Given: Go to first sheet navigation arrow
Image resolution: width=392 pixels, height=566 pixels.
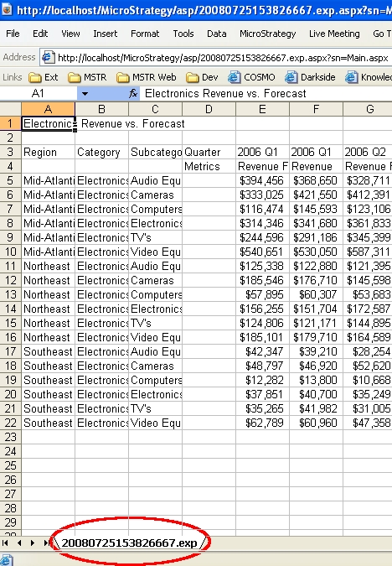Looking at the screenshot, I should point(5,543).
